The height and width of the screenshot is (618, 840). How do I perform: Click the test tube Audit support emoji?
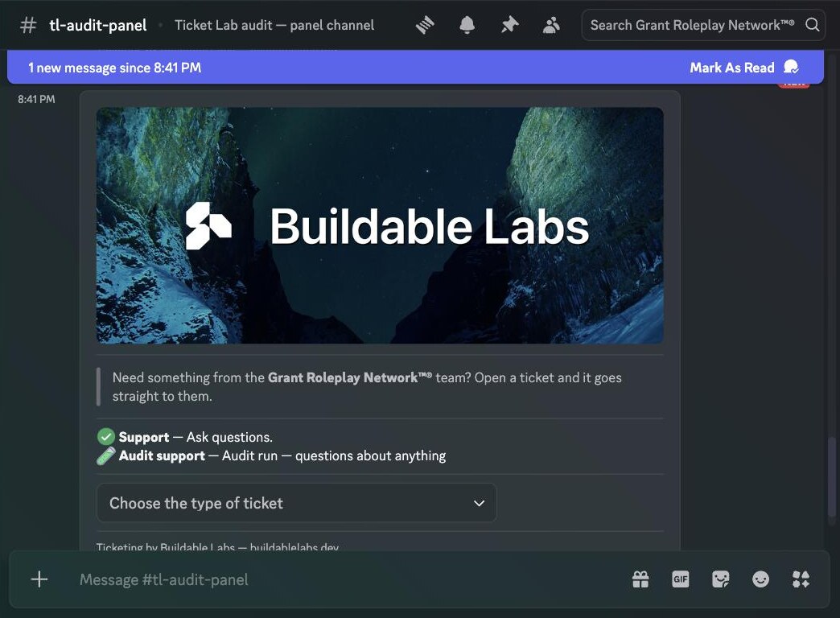[x=106, y=455]
